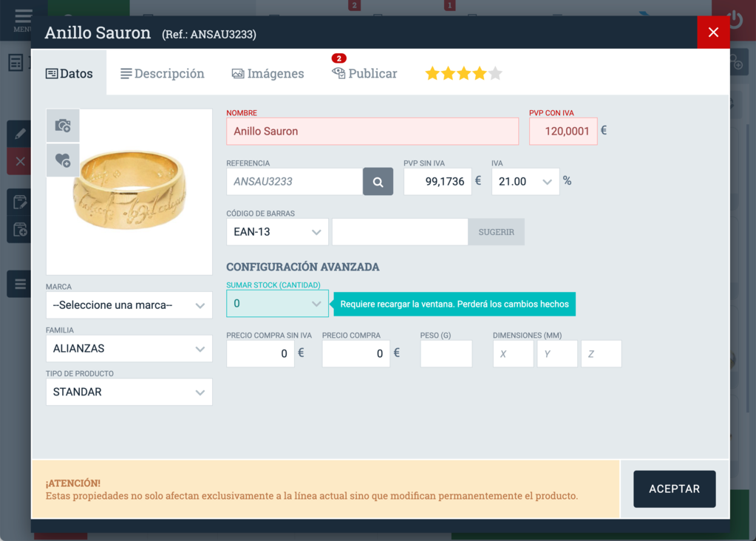This screenshot has height=541, width=756.
Task: Click the Y dimension field
Action: point(557,354)
